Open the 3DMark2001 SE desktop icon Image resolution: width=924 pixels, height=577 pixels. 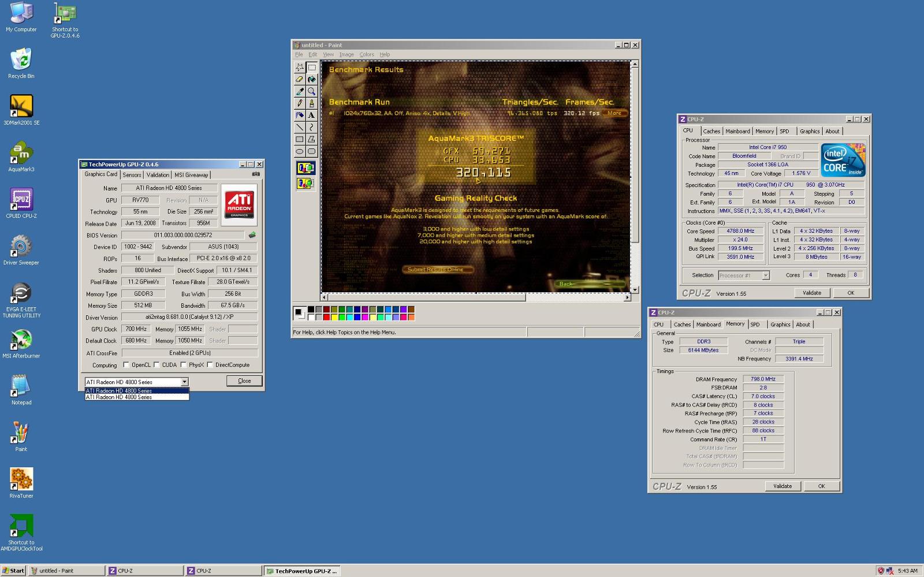[21, 110]
